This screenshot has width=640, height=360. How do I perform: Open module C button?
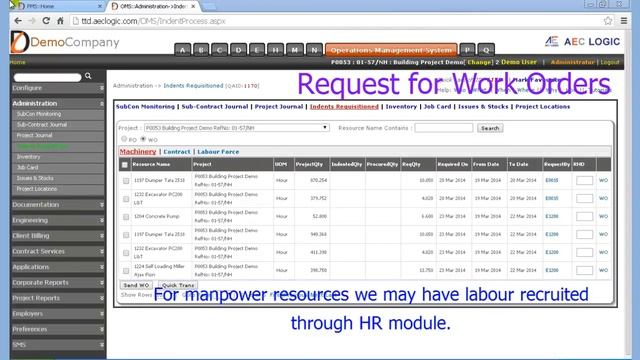tap(220, 50)
